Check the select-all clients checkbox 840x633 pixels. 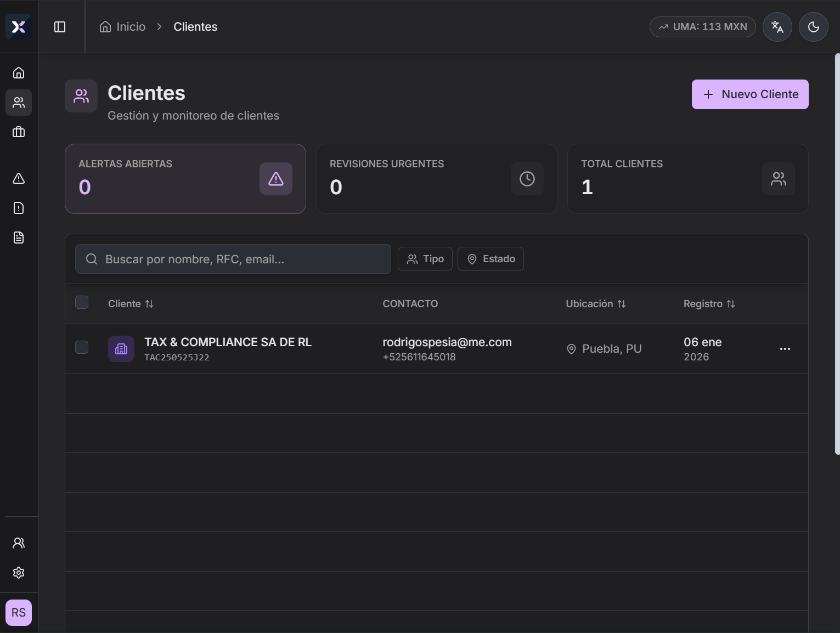(x=82, y=302)
